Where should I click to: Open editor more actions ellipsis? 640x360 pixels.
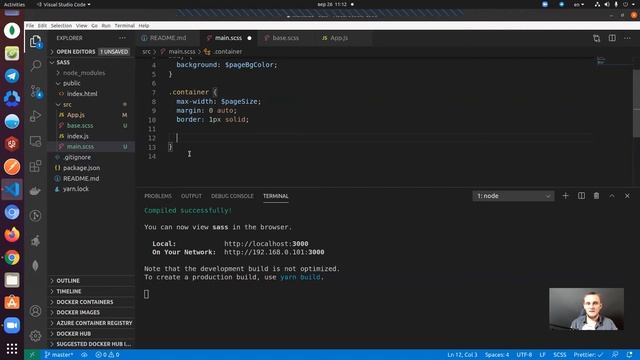point(627,38)
